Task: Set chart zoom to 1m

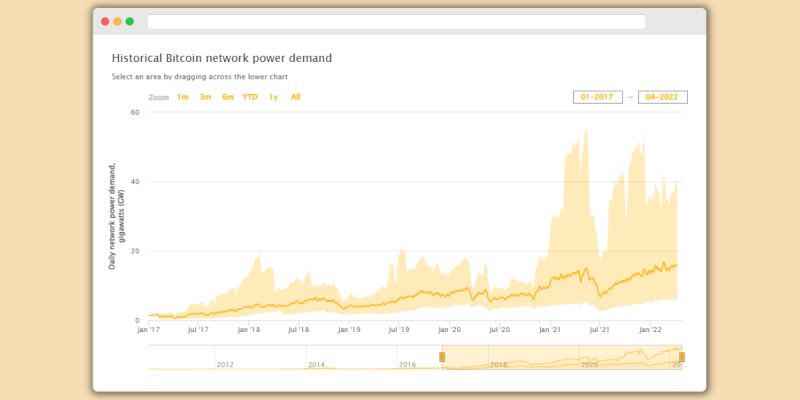Action: point(183,97)
